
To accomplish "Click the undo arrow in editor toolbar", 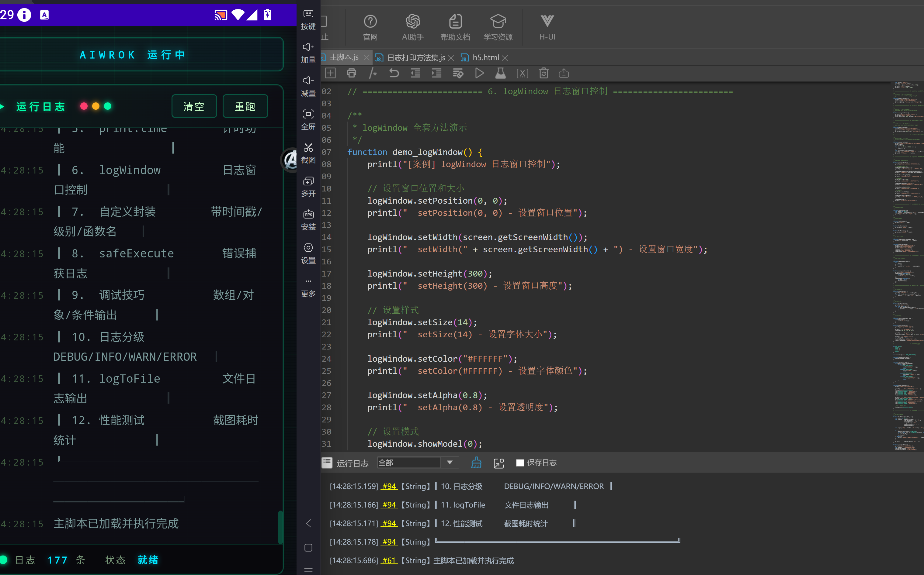I will tap(394, 73).
